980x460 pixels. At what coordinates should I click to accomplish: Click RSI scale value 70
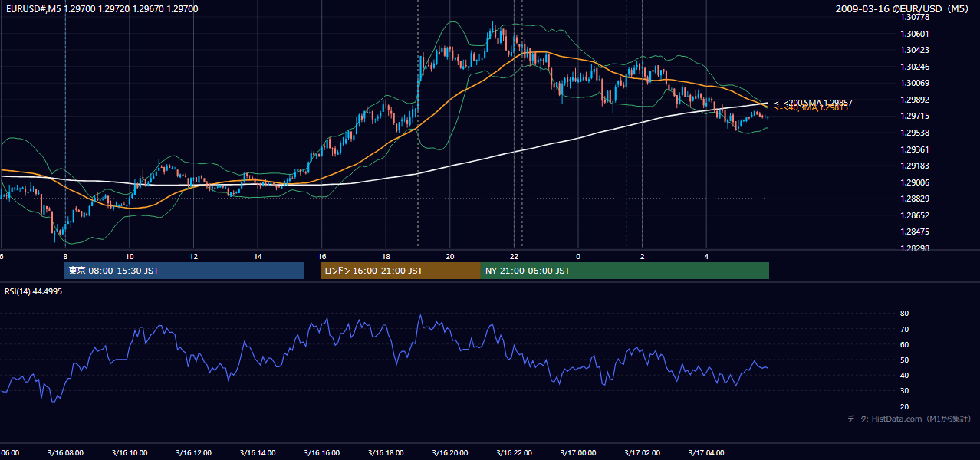pos(905,329)
